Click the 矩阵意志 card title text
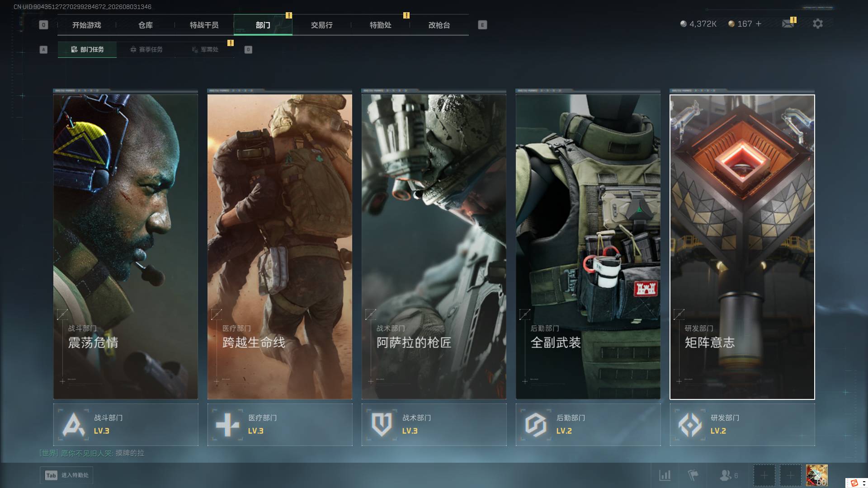Screen dimensions: 868x488 pos(710,343)
